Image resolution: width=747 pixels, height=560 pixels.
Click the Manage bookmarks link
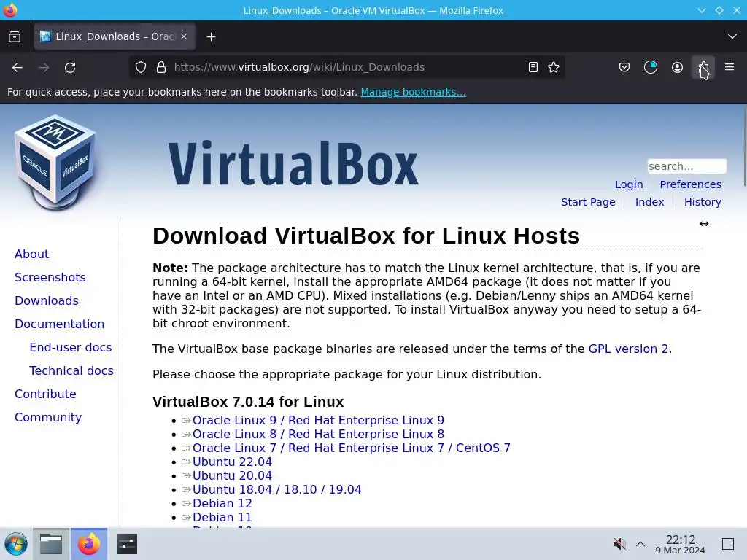pos(413,92)
